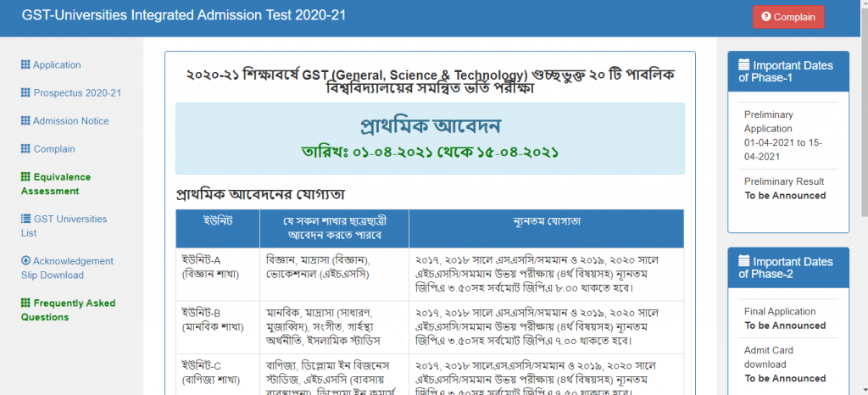868x395 pixels.
Task: Click the তারিখঃ ০১-০৪-২০২১ থেকে ১৫-০৪-২০২১ line
Action: point(430,152)
